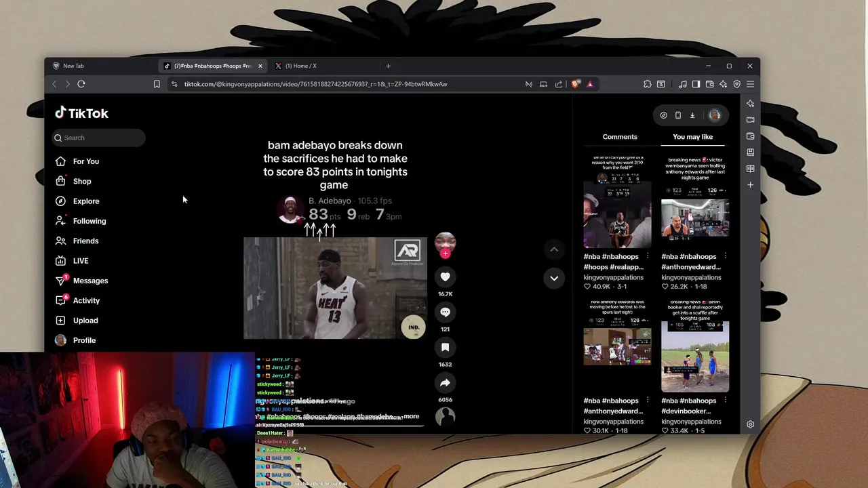Open the profile avatar menu in header
The width and height of the screenshot is (868, 488).
(714, 115)
